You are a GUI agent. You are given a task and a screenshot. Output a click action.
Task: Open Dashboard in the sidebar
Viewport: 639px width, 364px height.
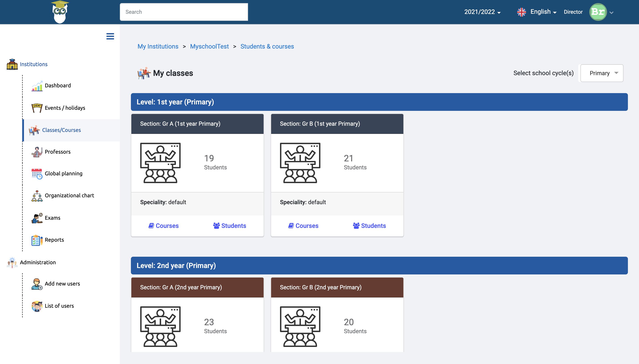point(58,86)
